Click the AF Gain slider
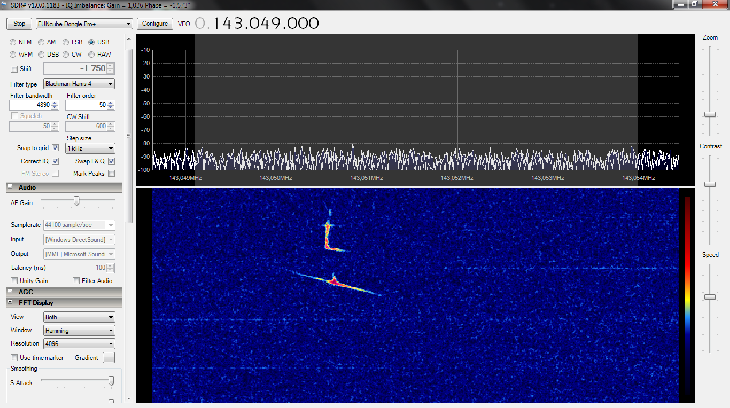Screen dimensions: 730x408 click(x=76, y=201)
